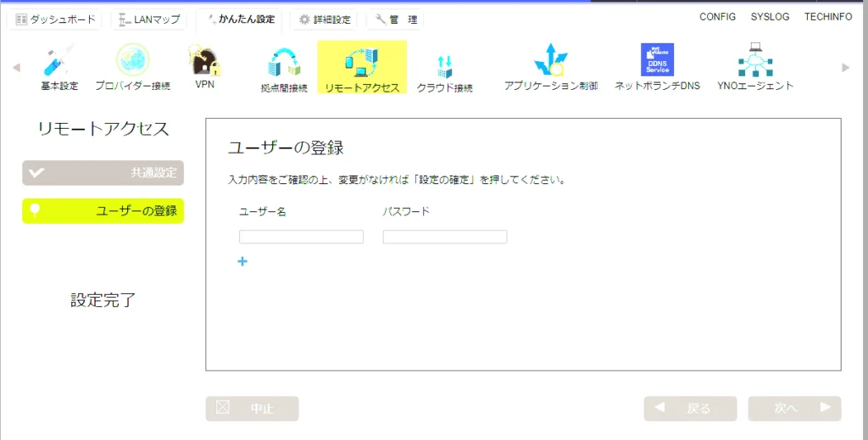Click the 戻る back button
This screenshot has width=868, height=440.
pos(690,409)
